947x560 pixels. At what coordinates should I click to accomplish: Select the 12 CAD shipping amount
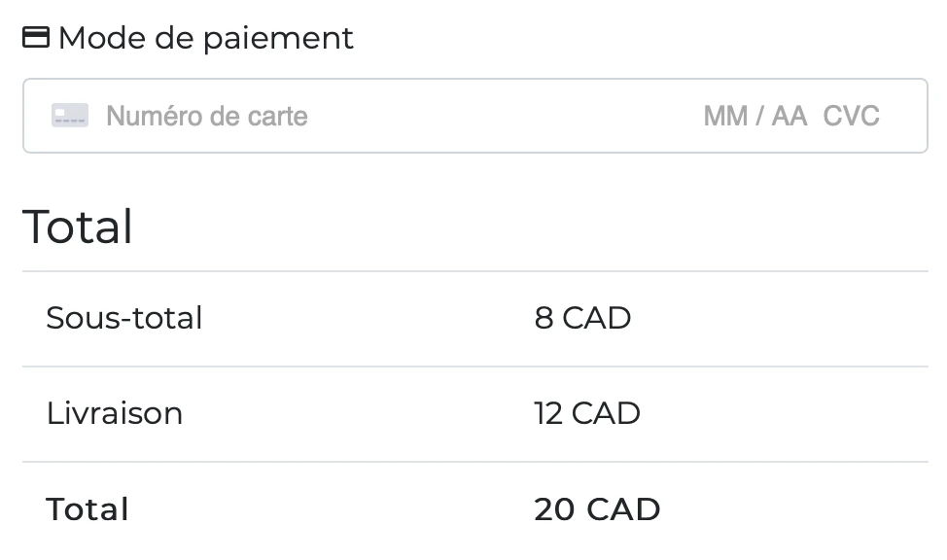[x=587, y=413]
